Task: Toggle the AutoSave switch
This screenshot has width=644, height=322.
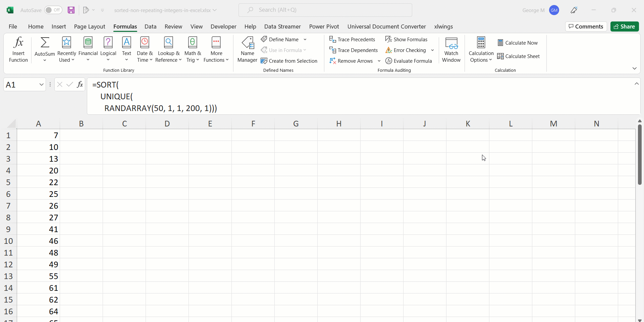Action: [53, 10]
